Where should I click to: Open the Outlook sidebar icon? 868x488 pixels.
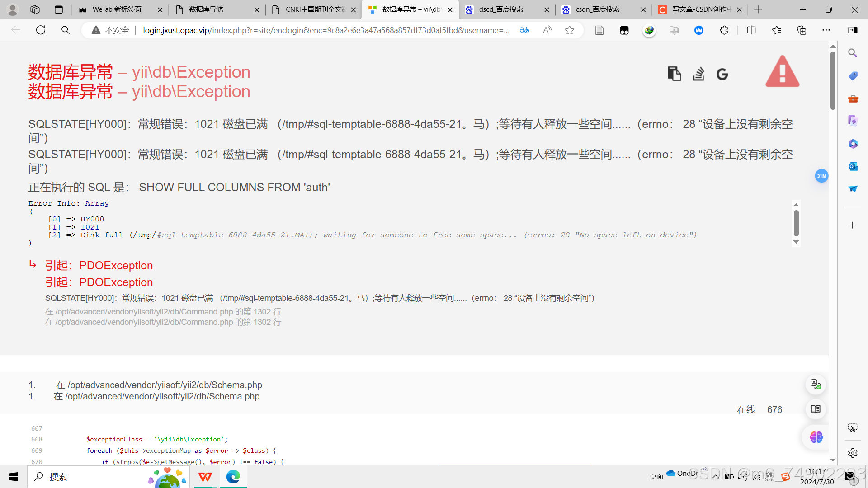tap(853, 166)
